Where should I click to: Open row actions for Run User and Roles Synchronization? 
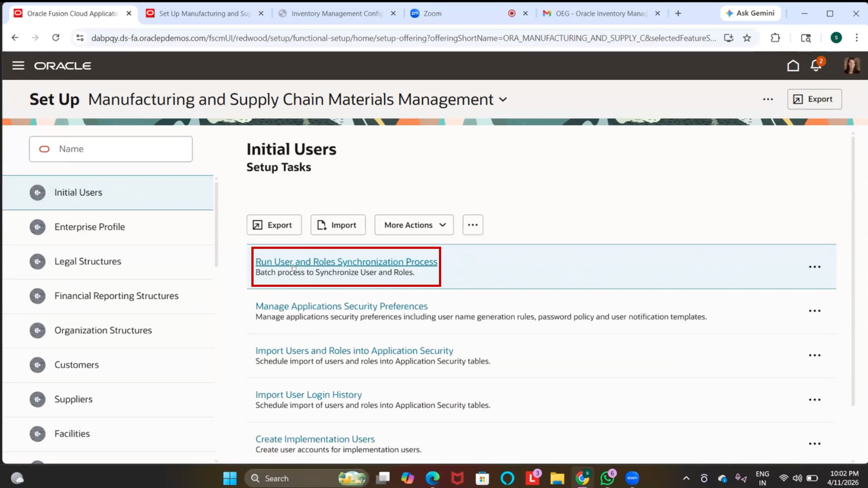[x=815, y=267]
